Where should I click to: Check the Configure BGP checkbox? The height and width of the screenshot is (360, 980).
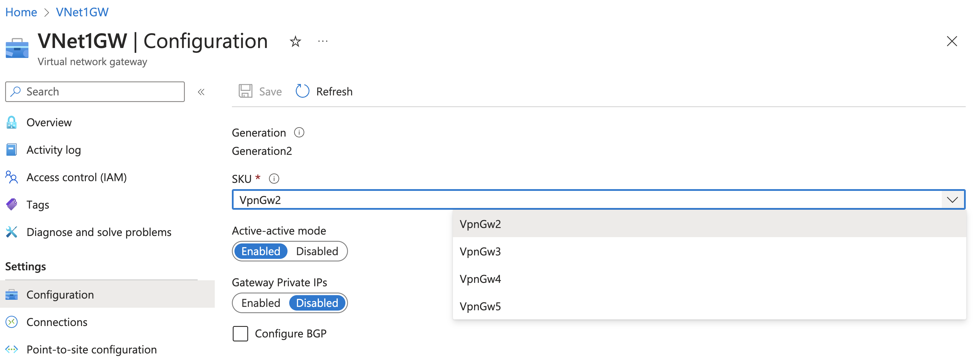click(x=240, y=334)
